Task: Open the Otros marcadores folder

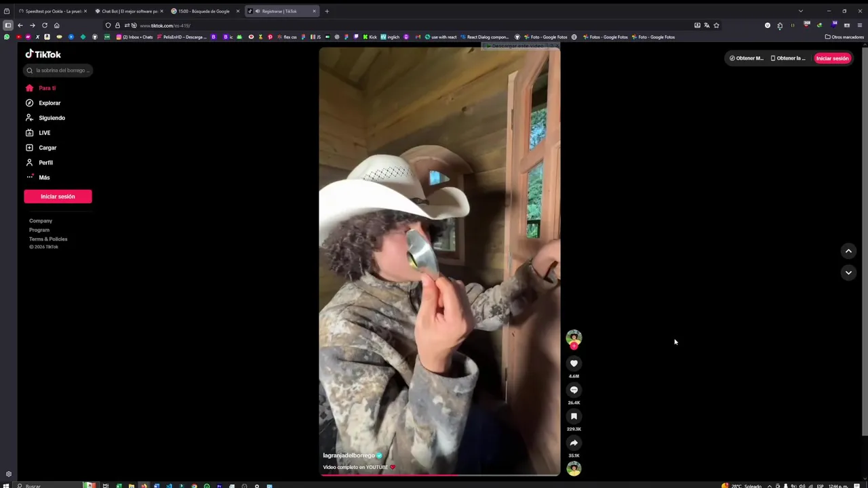Action: click(844, 37)
